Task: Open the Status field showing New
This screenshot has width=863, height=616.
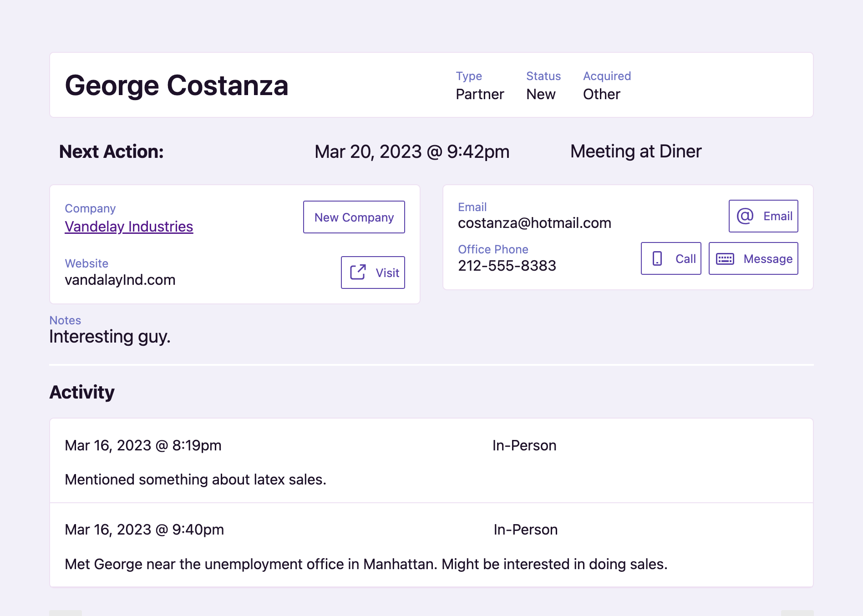Action: coord(541,94)
